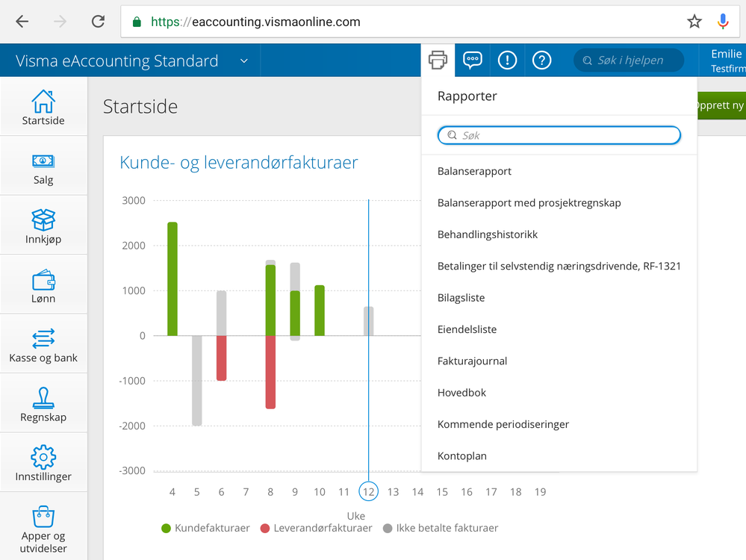This screenshot has height=560, width=746.
Task: Expand the Visma eAccounting Standard dropdown
Action: pyautogui.click(x=244, y=61)
